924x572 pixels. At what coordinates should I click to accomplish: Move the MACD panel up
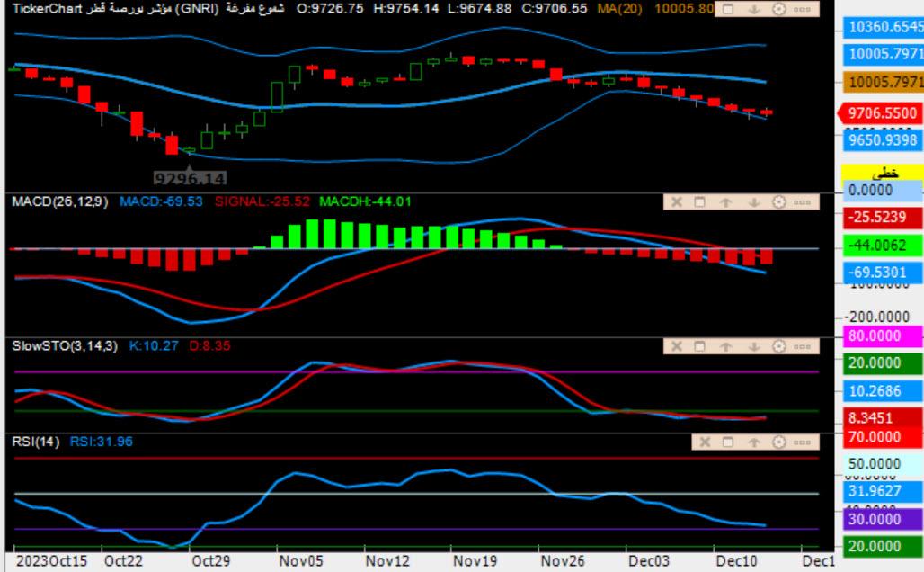click(x=725, y=202)
